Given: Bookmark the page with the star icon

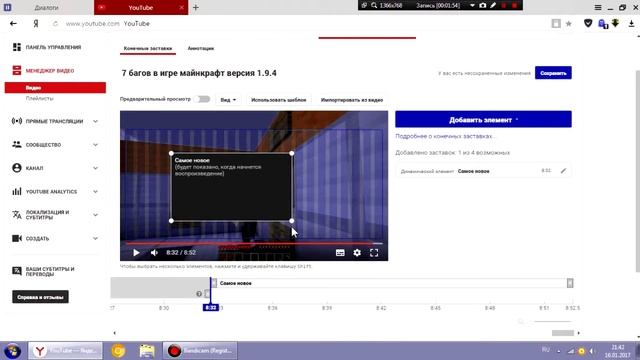Looking at the screenshot, I should [569, 24].
